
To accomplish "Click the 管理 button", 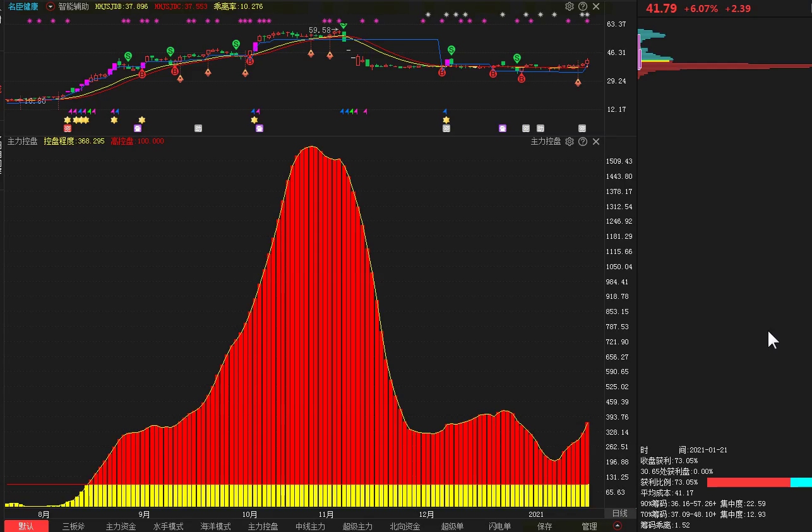I will pos(589,526).
